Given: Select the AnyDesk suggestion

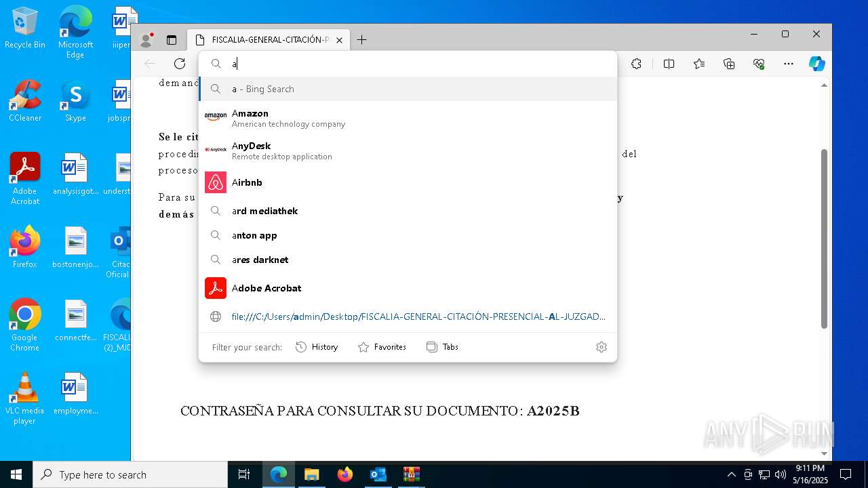Looking at the screenshot, I should click(x=408, y=150).
